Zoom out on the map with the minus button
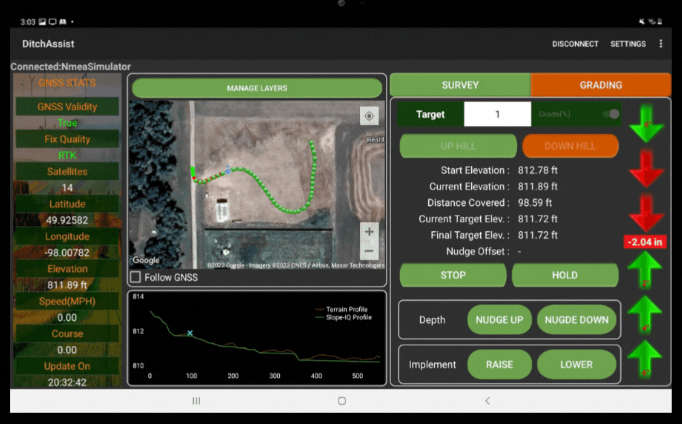This screenshot has width=682, height=424. (369, 251)
